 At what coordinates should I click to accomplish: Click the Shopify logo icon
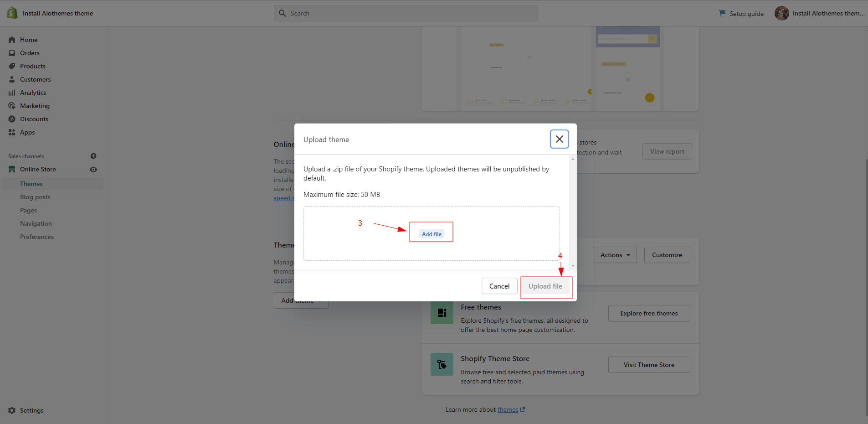[x=12, y=13]
